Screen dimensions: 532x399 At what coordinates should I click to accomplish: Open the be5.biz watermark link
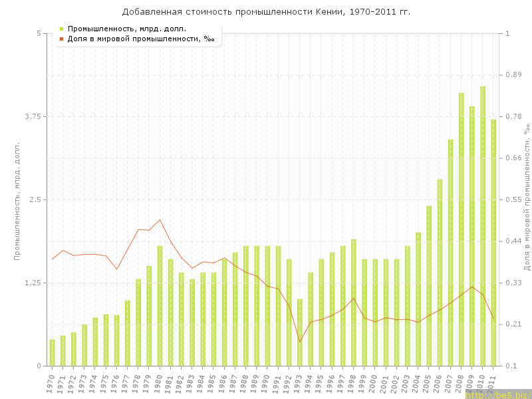[x=497, y=395]
